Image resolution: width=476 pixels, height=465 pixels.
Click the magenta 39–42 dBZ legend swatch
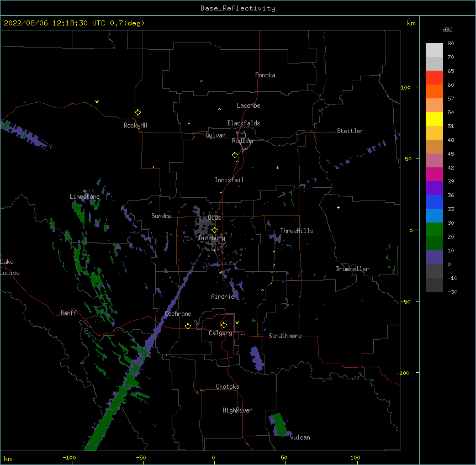click(434, 174)
